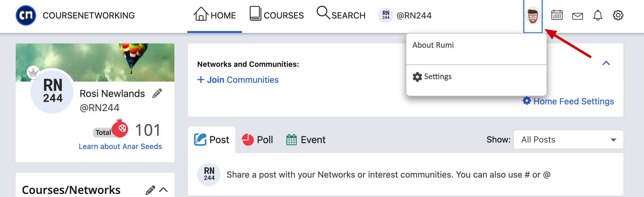
Task: Collapse the Networks and Communities panel
Action: tap(606, 63)
